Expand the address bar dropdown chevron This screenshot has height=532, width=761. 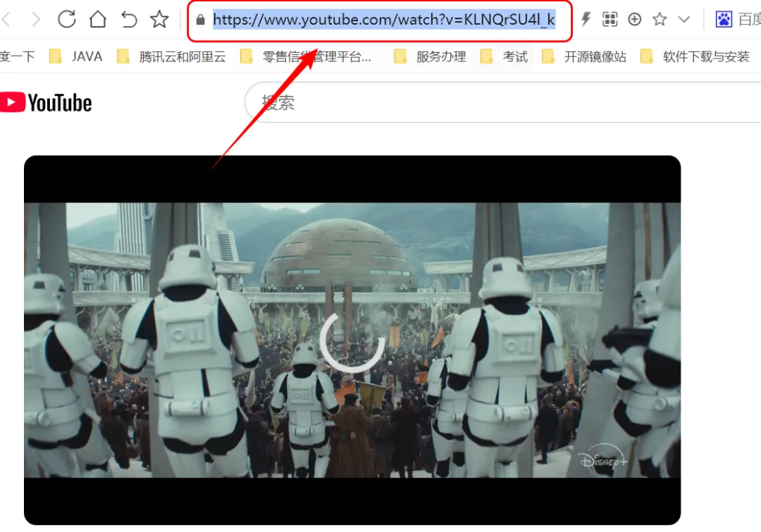click(x=683, y=20)
